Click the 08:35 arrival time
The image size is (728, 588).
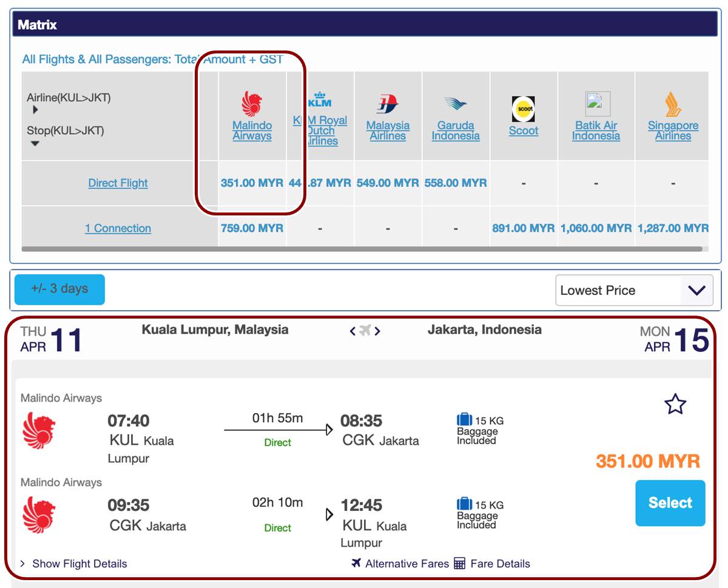click(361, 421)
